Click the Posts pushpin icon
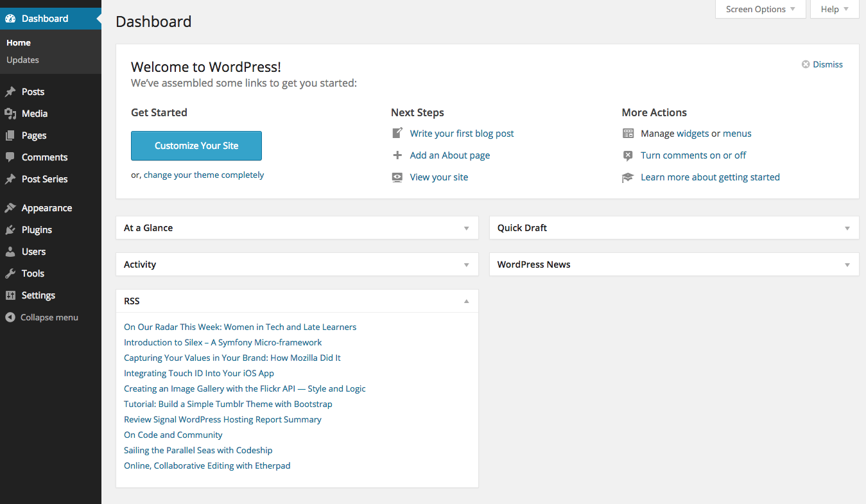 10,92
